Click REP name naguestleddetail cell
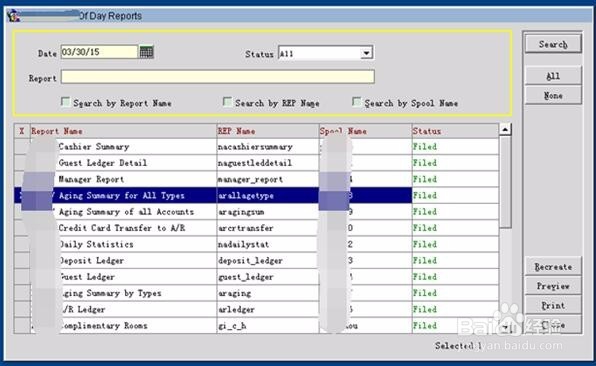 tap(268, 163)
